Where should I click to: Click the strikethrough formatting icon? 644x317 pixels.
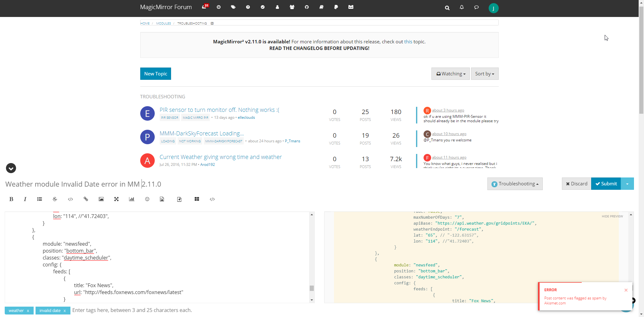pyautogui.click(x=55, y=199)
